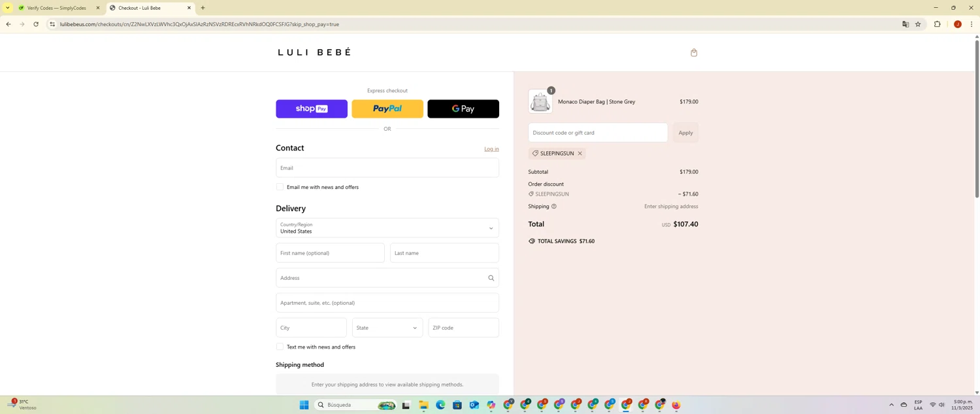This screenshot has width=980, height=414.
Task: Launch Microsoft Edge from the taskbar
Action: click(440, 405)
